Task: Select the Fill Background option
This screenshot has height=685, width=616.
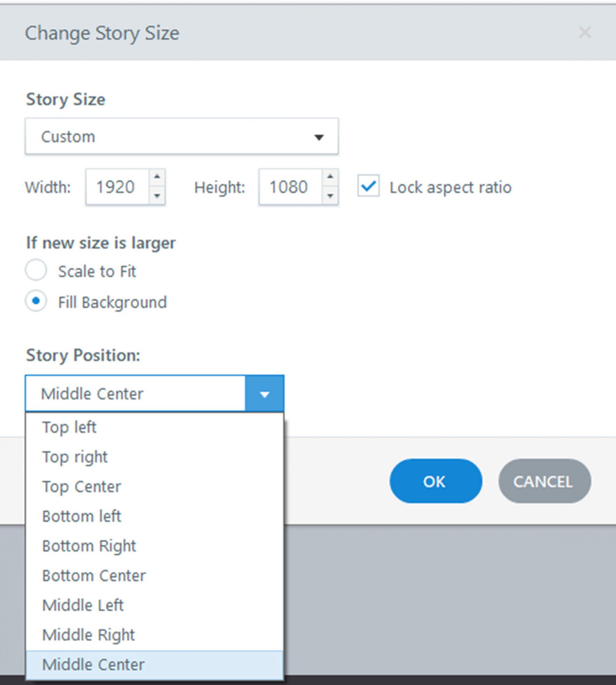Action: pos(36,301)
